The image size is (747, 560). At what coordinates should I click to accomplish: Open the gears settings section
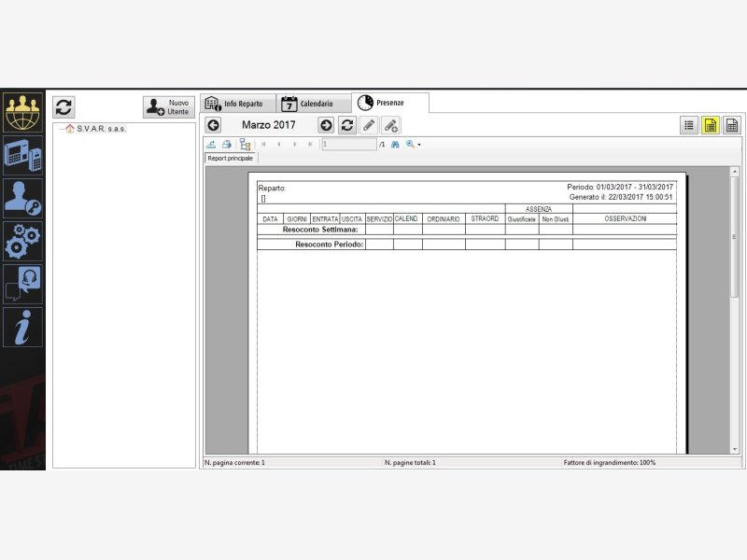pyautogui.click(x=23, y=241)
